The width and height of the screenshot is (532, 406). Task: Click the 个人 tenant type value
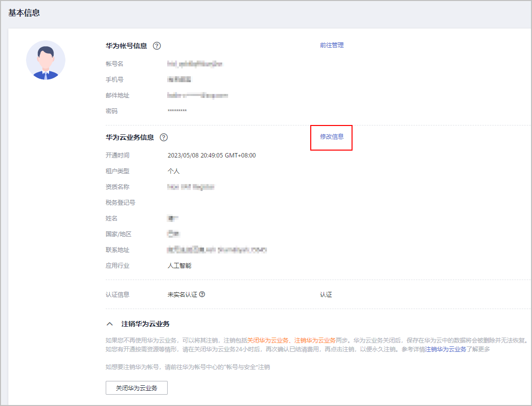click(174, 171)
